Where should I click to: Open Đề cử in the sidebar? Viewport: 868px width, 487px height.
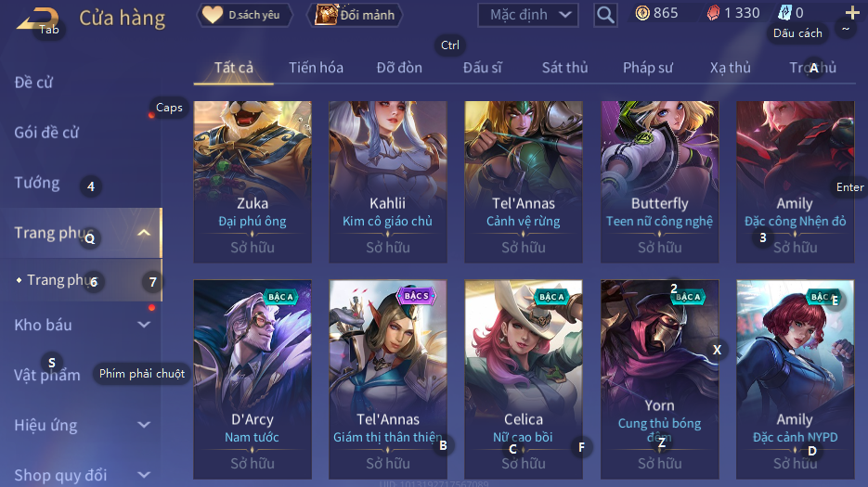click(33, 83)
